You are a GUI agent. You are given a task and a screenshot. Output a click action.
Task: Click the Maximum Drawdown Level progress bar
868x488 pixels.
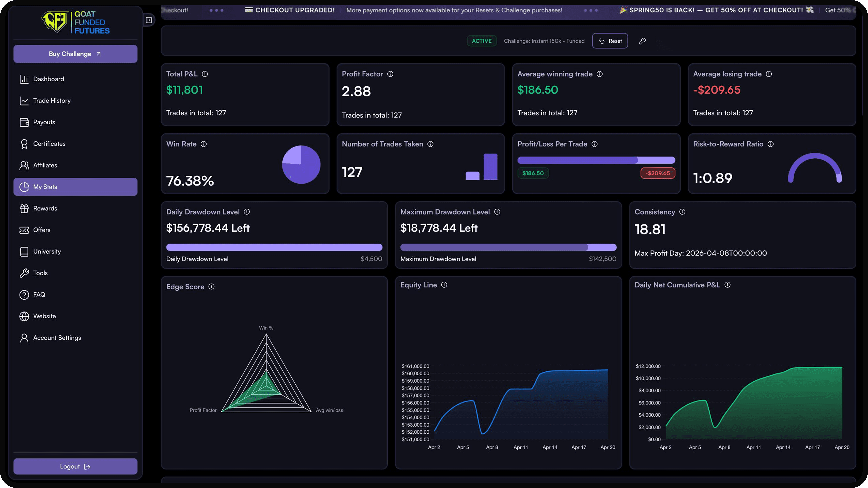(x=508, y=248)
